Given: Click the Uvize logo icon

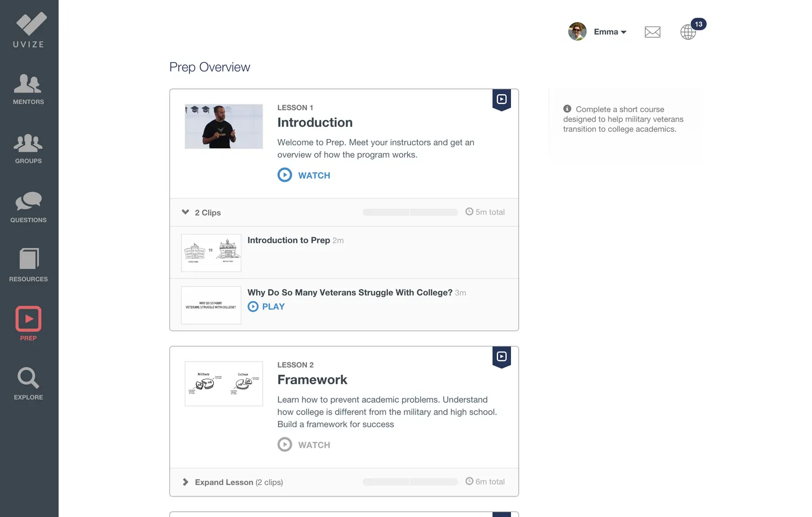Looking at the screenshot, I should (x=30, y=24).
